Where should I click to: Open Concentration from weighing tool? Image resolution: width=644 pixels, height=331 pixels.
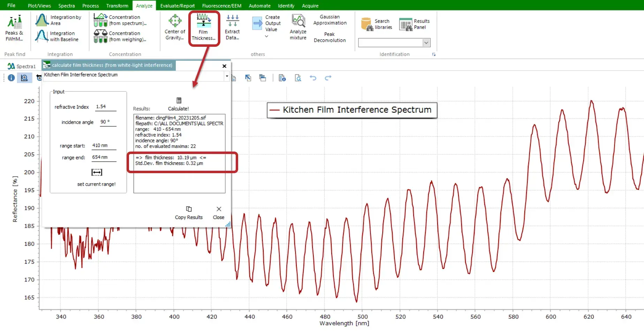pos(120,36)
